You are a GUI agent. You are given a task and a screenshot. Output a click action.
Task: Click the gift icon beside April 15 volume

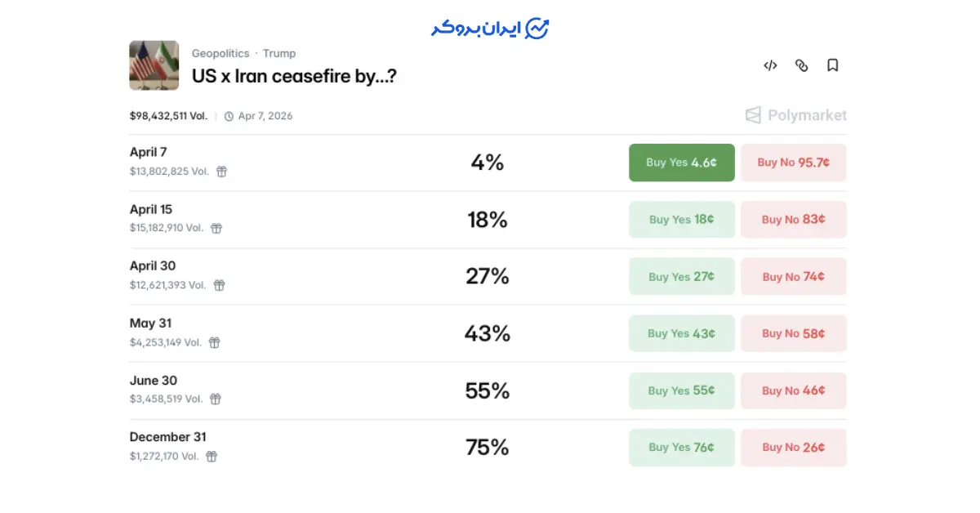tap(216, 229)
